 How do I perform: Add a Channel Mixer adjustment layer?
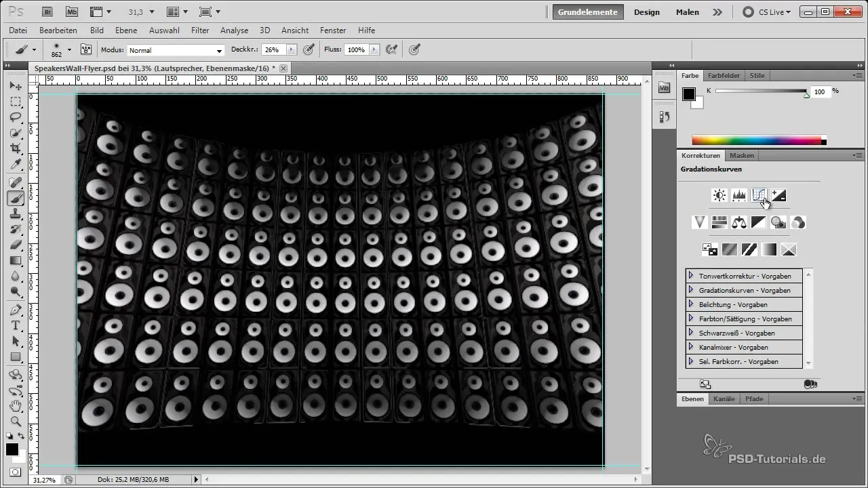click(x=798, y=222)
